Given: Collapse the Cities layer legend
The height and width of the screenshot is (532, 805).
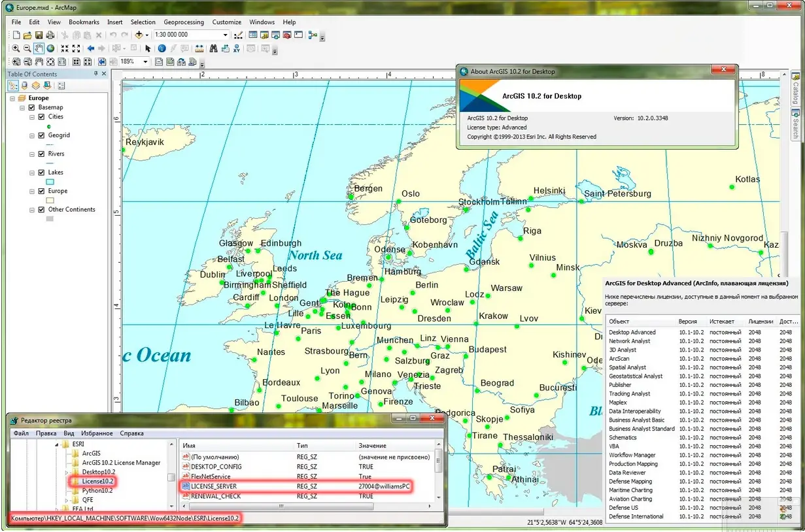Looking at the screenshot, I should 33,117.
